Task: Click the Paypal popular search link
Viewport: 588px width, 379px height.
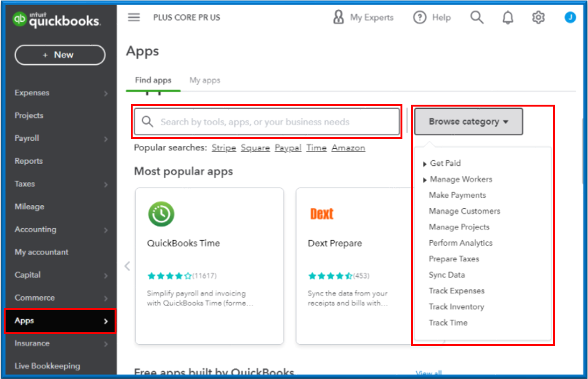Action: tap(288, 148)
